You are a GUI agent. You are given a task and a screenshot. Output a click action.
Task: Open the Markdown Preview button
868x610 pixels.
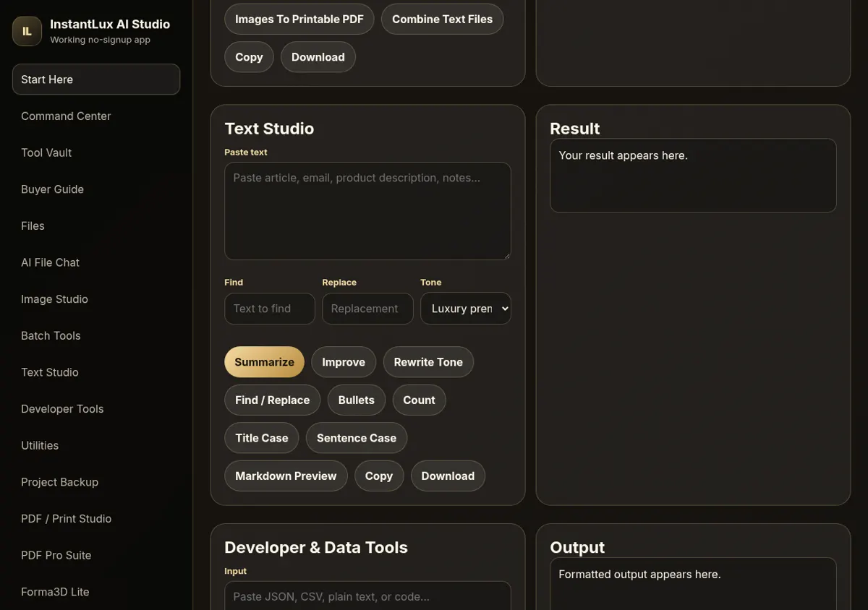click(286, 476)
